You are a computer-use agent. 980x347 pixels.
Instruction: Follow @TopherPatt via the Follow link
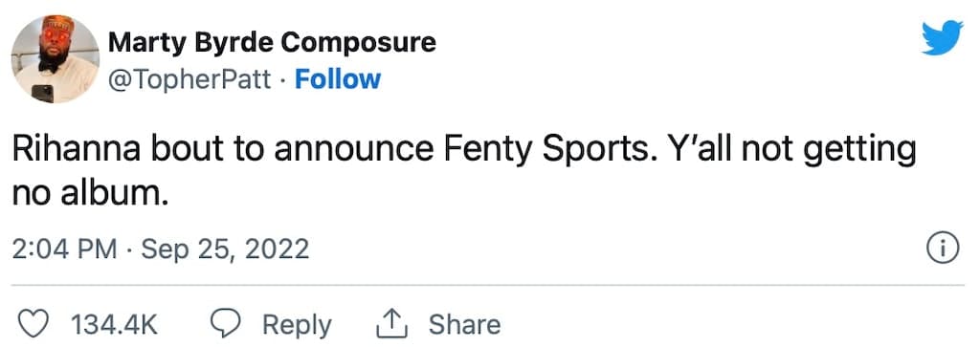click(x=338, y=79)
